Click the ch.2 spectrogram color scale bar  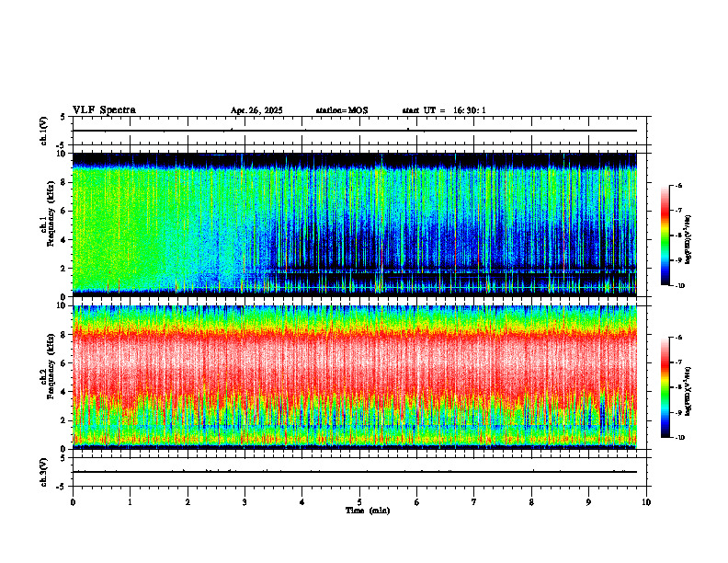point(665,387)
